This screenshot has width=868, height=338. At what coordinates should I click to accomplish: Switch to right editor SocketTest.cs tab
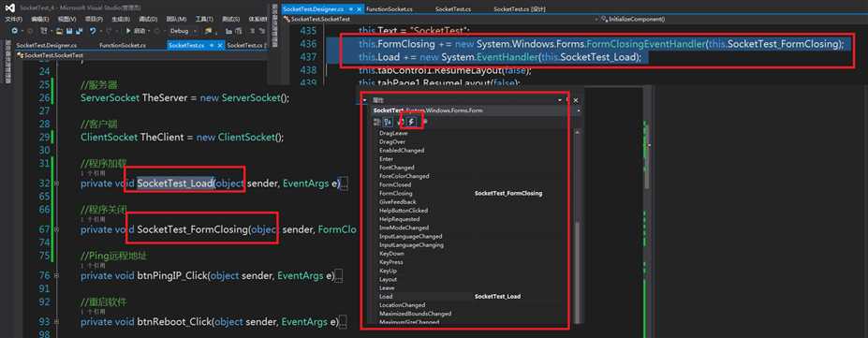click(453, 9)
